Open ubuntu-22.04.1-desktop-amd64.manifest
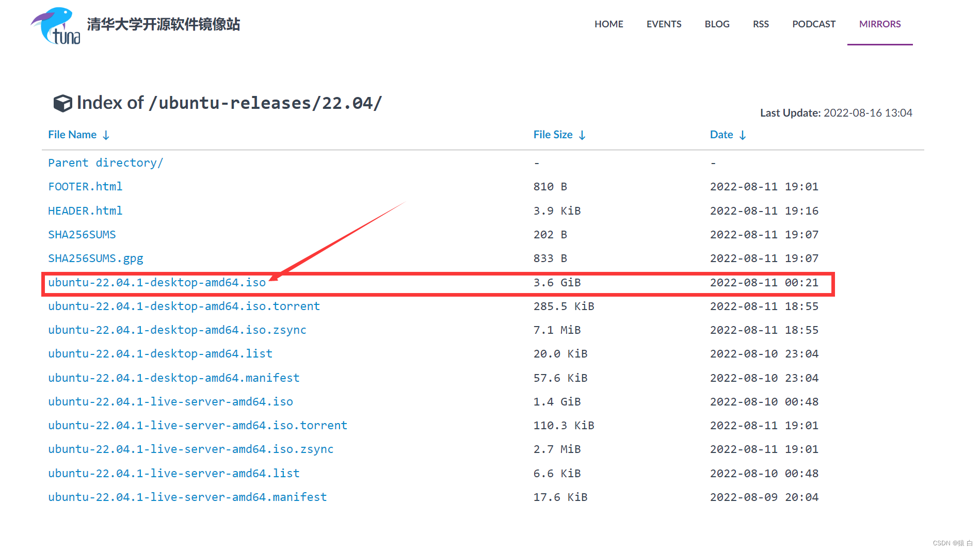 pyautogui.click(x=174, y=378)
